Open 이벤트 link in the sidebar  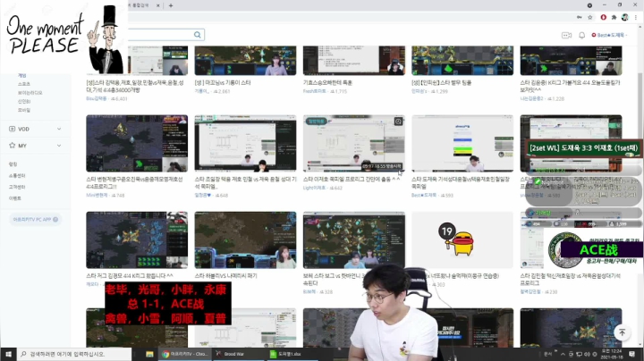(15, 198)
